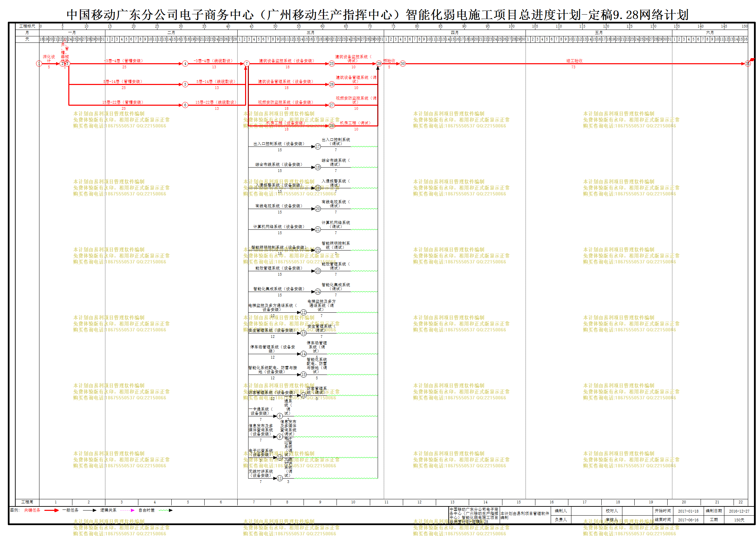
Task: Select 综合布线系统（设备安装）label
Action: point(279,165)
